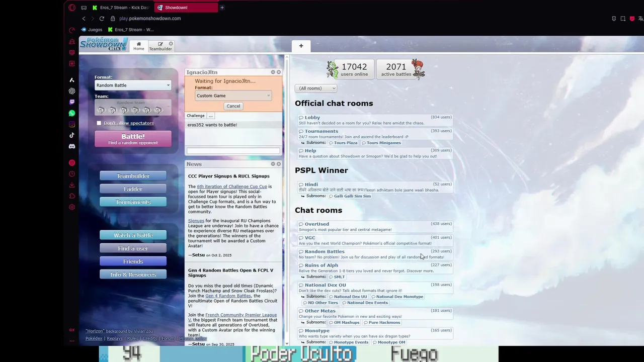This screenshot has width=644, height=362.
Task: Open Discord in the Opera sidebar
Action: click(72, 146)
